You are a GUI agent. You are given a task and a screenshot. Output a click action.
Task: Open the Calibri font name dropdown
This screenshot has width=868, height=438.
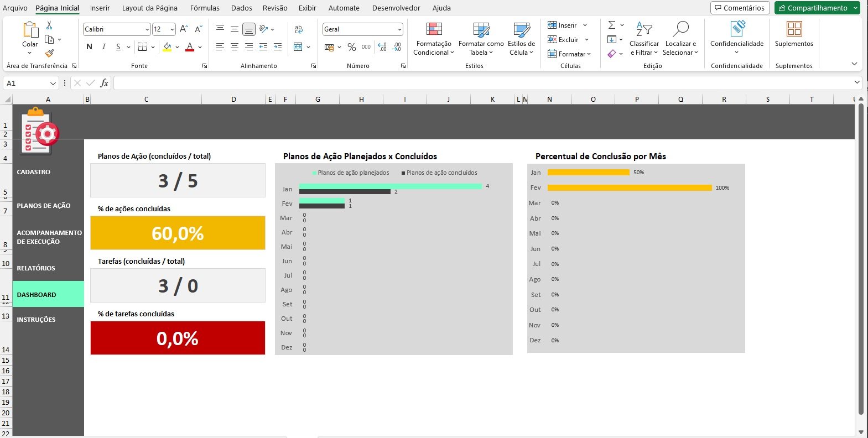pyautogui.click(x=147, y=29)
